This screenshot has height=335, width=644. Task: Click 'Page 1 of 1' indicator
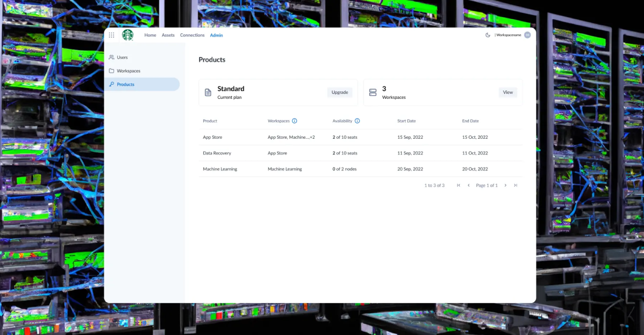click(x=487, y=186)
